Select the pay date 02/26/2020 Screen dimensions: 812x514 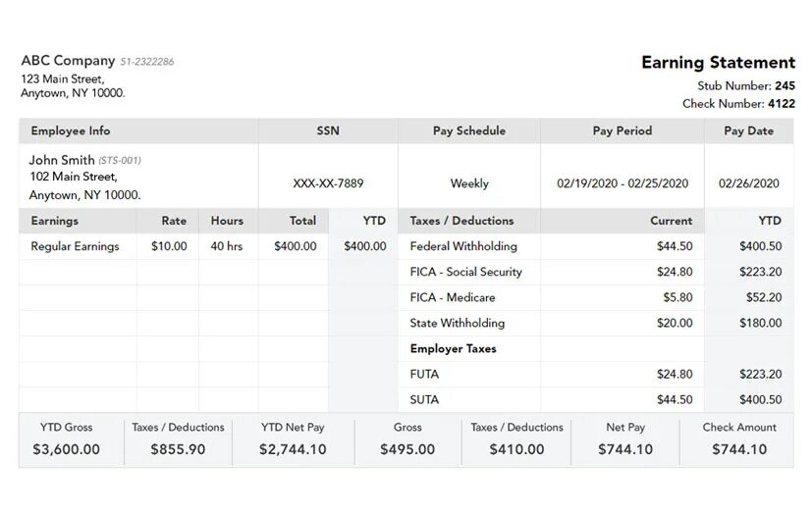[748, 183]
